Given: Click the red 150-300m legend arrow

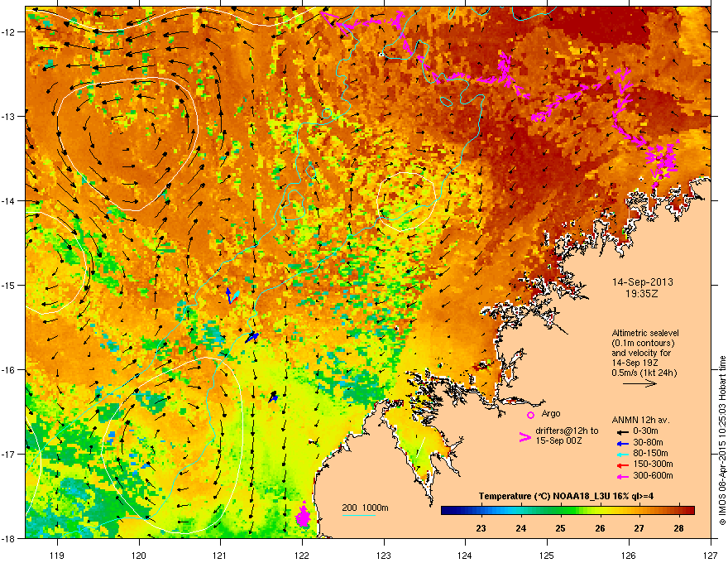Looking at the screenshot, I should (x=621, y=464).
